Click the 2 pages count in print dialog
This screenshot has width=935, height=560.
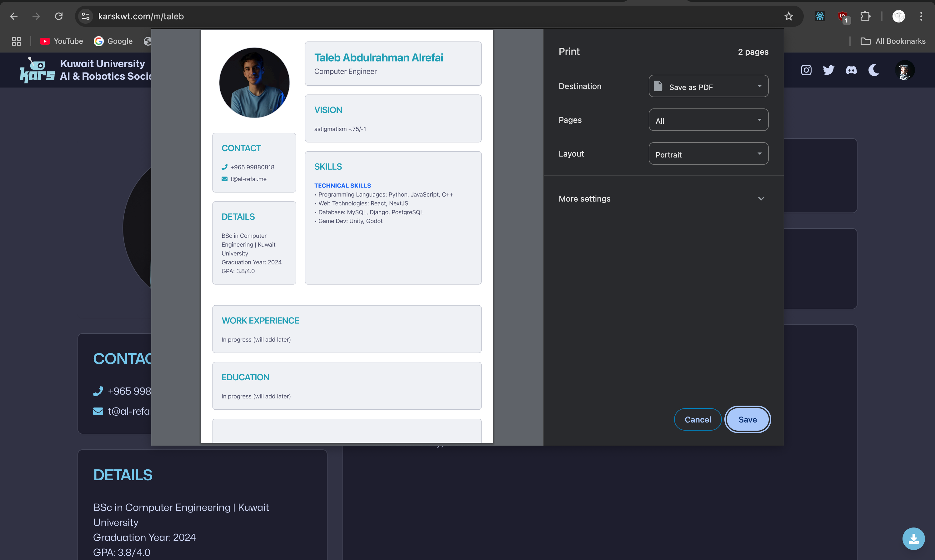click(753, 52)
